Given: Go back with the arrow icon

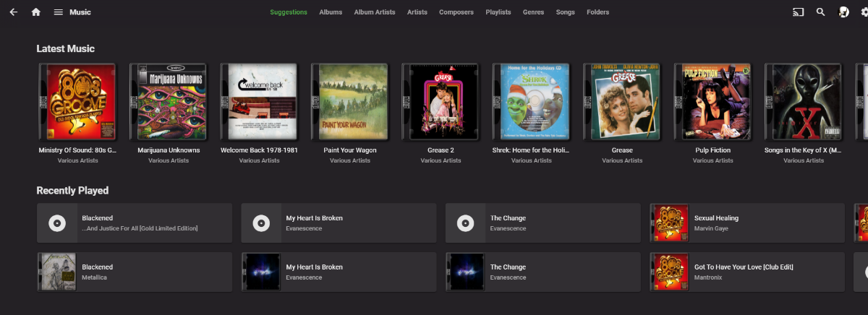Looking at the screenshot, I should 14,12.
